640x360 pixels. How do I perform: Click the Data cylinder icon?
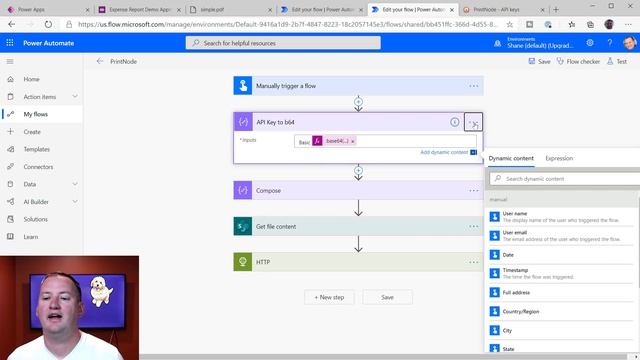(x=11, y=184)
